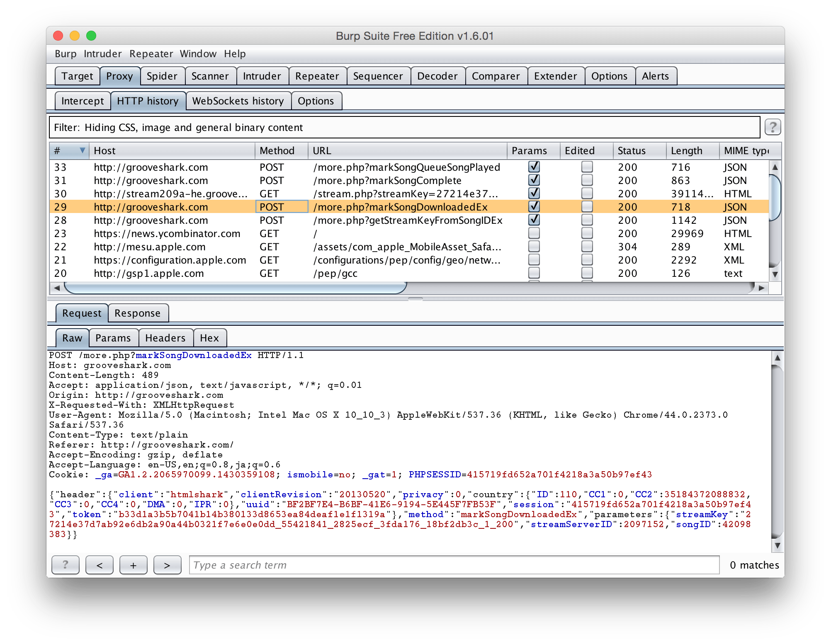Toggle Edited checkbox for row 33
Viewport: 831px width, 644px height.
[x=587, y=167]
